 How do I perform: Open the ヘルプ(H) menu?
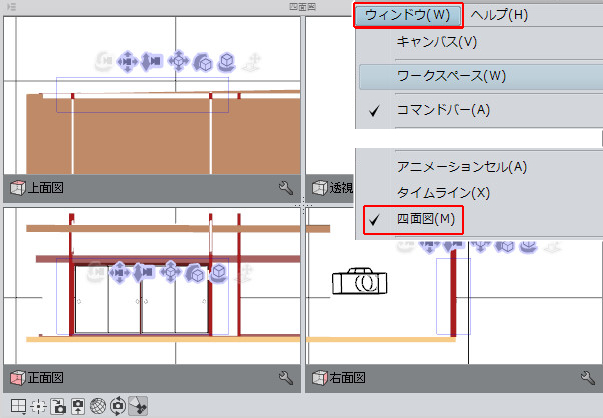(499, 15)
